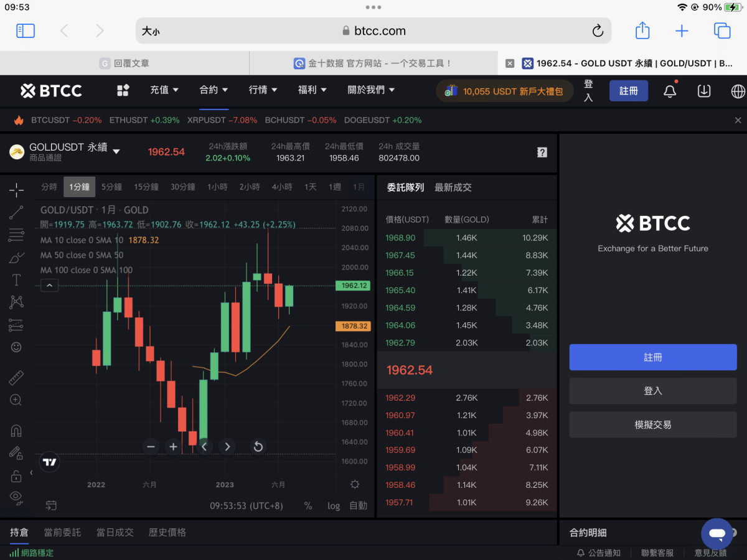Toggle the magnet mode tool
The width and height of the screenshot is (747, 560).
pyautogui.click(x=16, y=431)
